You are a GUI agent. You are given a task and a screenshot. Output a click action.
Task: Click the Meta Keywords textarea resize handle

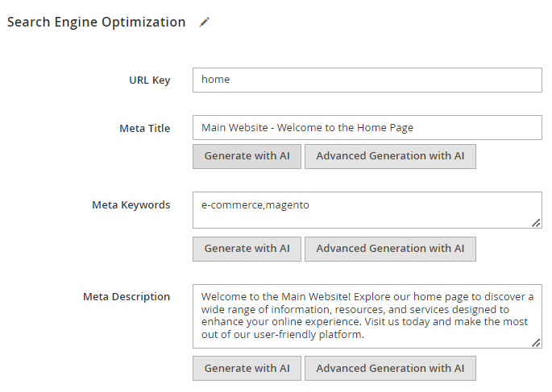[x=536, y=223]
